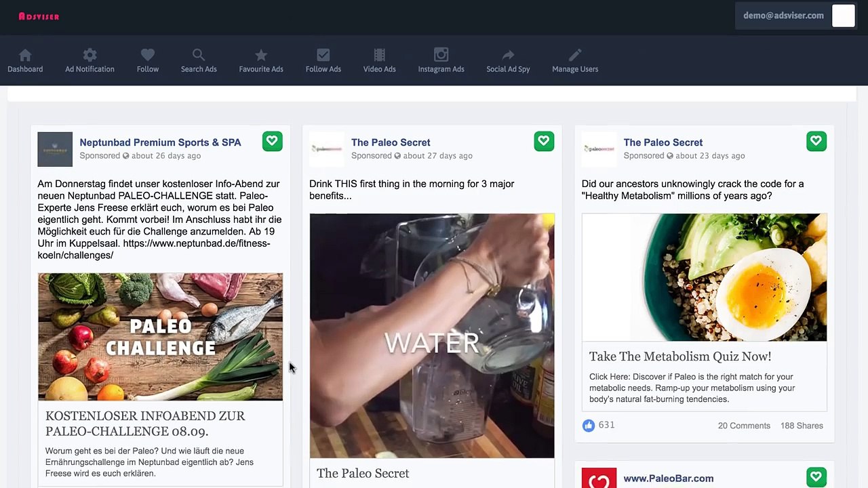Click 'about 23 days ago' timestamp

pos(710,156)
